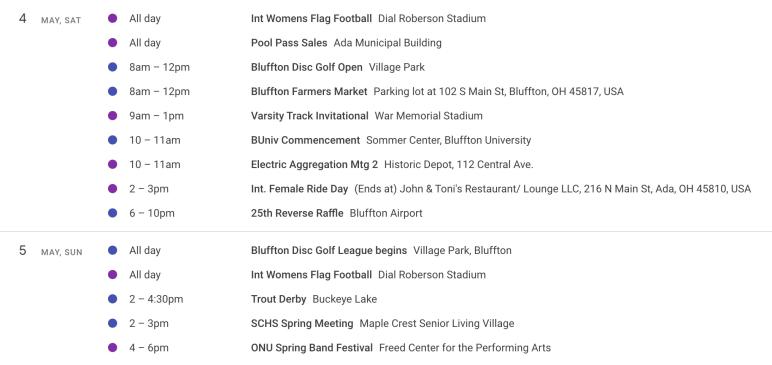772x365 pixels.
Task: Open the ONU Spring Band Festival event
Action: (x=312, y=348)
